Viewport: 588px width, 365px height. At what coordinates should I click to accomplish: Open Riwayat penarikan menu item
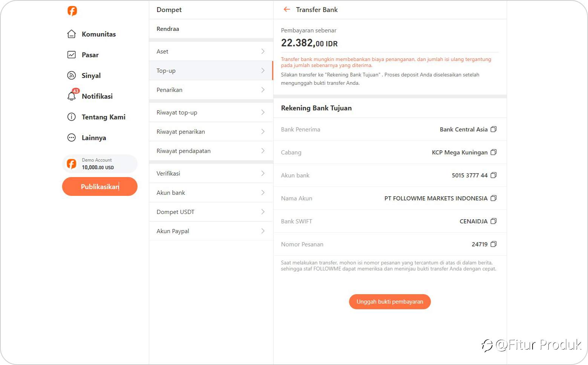211,131
